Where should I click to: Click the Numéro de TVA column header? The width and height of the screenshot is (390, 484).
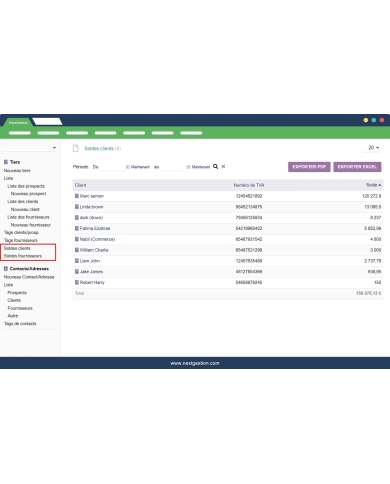(x=249, y=185)
